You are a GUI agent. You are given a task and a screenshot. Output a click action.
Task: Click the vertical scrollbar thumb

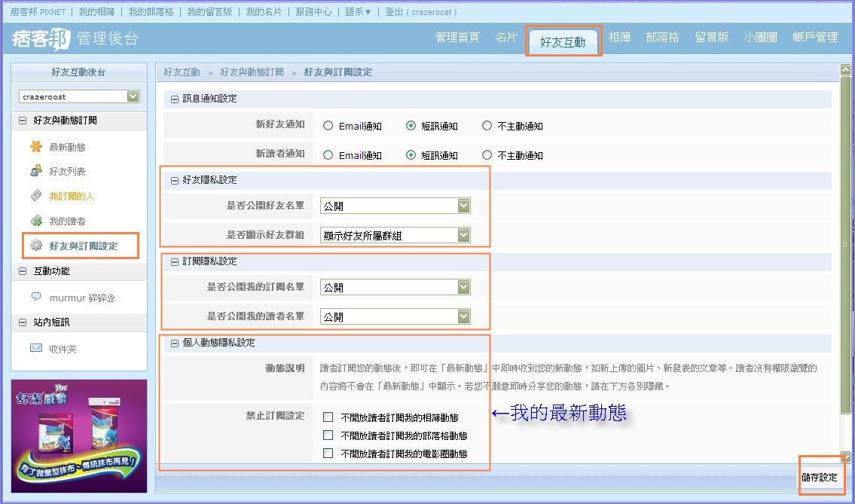pyautogui.click(x=845, y=244)
